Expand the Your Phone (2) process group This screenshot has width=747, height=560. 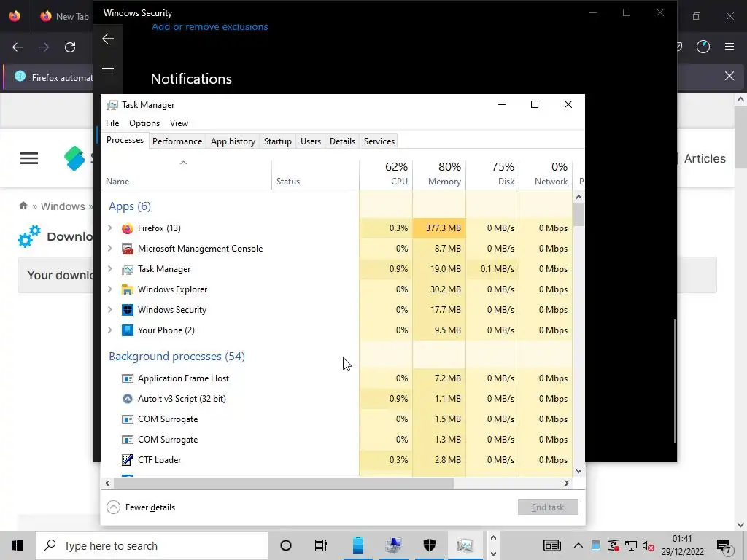(109, 330)
